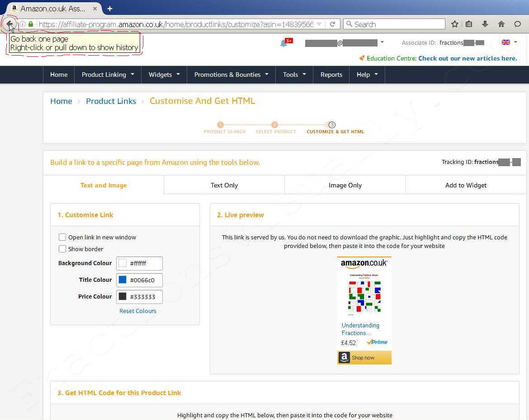Click the Home breadcrumb link

(x=61, y=101)
